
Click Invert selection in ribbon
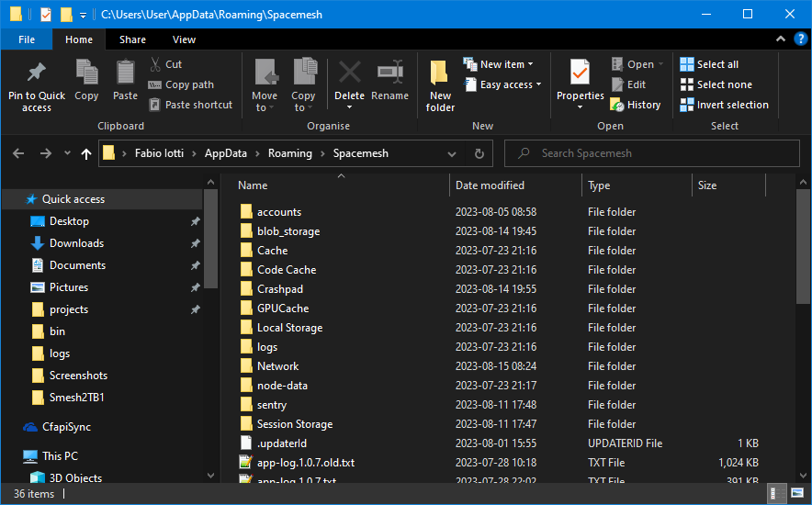(725, 105)
